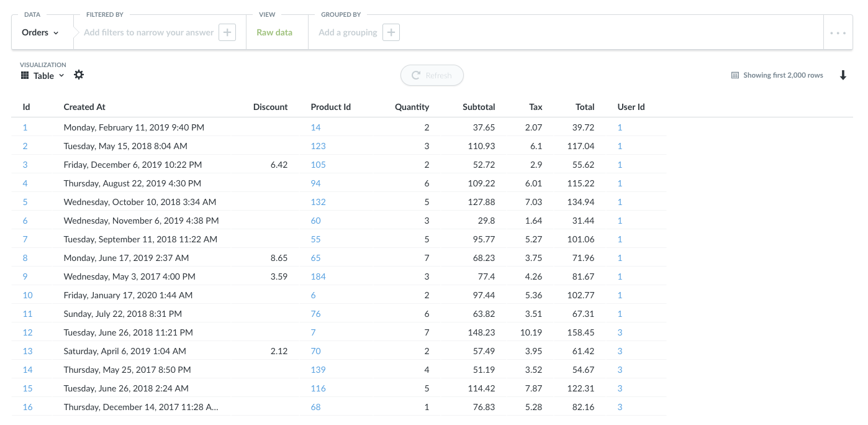Viewport: 868px width, 425px height.
Task: Click the rows table icon beside 'Showing first 2,000 rows'
Action: click(735, 75)
